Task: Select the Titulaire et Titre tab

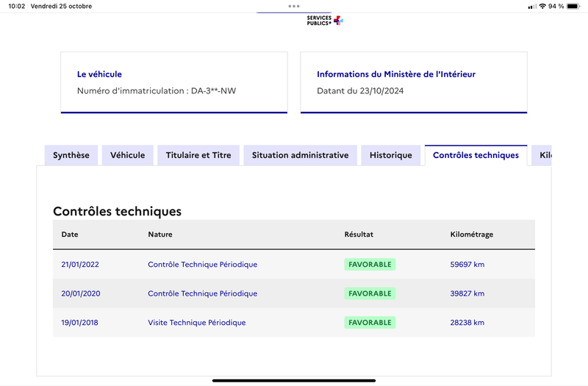Action: [198, 155]
